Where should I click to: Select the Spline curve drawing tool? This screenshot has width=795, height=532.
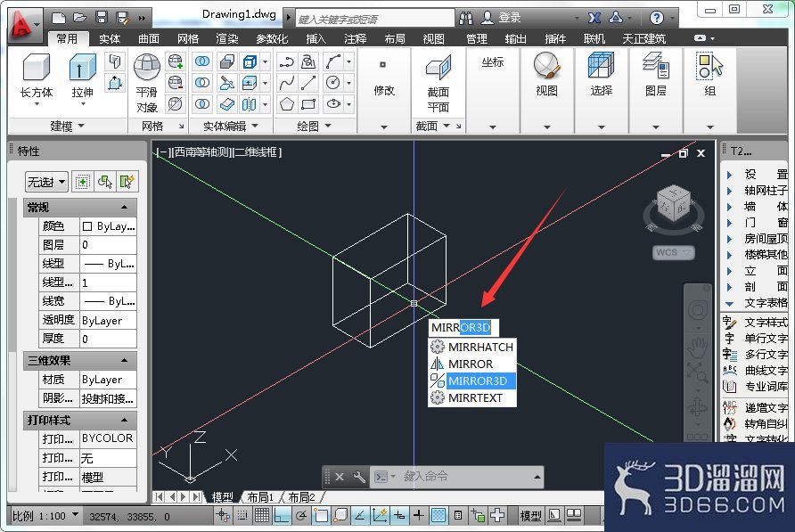click(x=286, y=83)
